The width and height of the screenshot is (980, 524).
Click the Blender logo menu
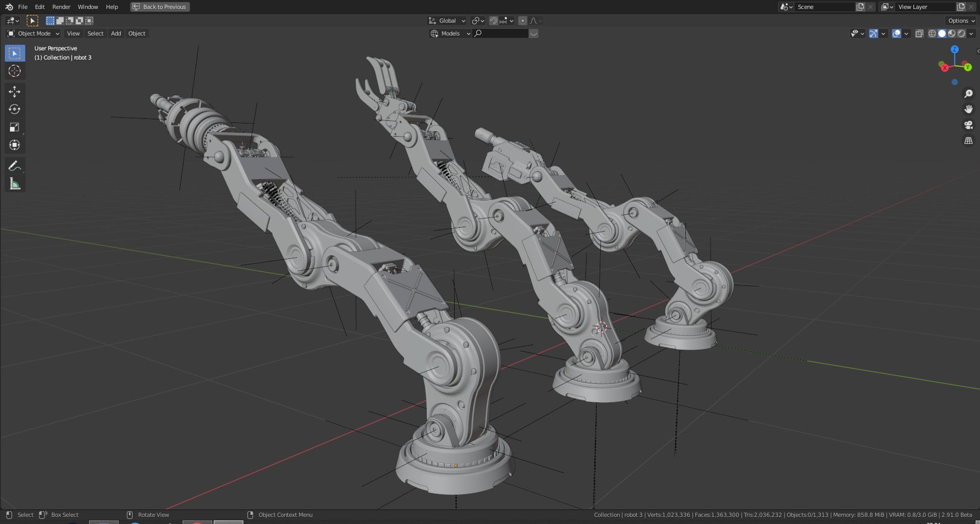9,7
